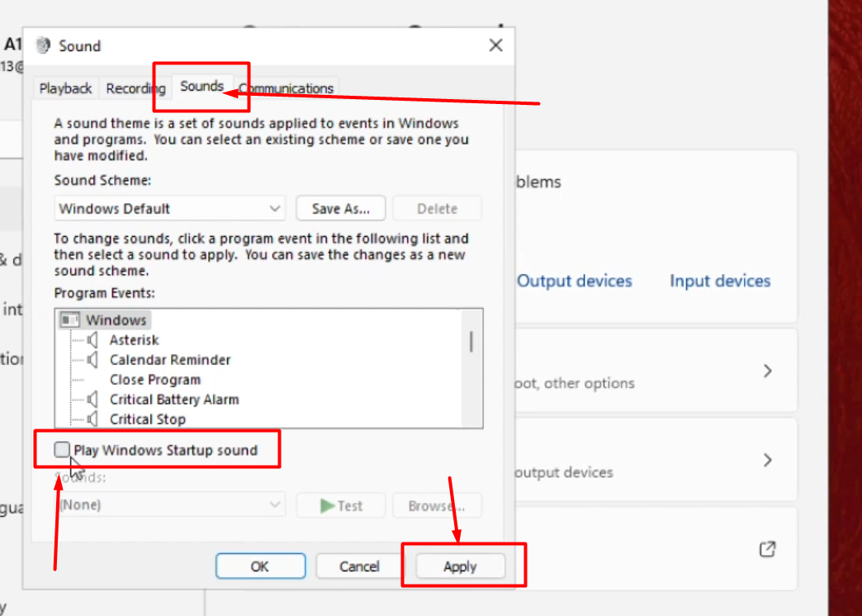This screenshot has width=862, height=616.
Task: Select the Critical Battery Alarm event
Action: click(x=174, y=400)
